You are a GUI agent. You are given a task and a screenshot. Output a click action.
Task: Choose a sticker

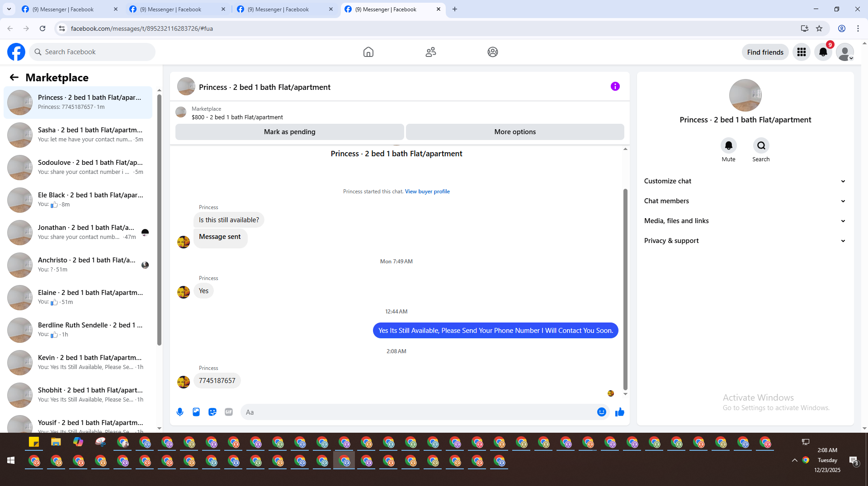point(212,412)
